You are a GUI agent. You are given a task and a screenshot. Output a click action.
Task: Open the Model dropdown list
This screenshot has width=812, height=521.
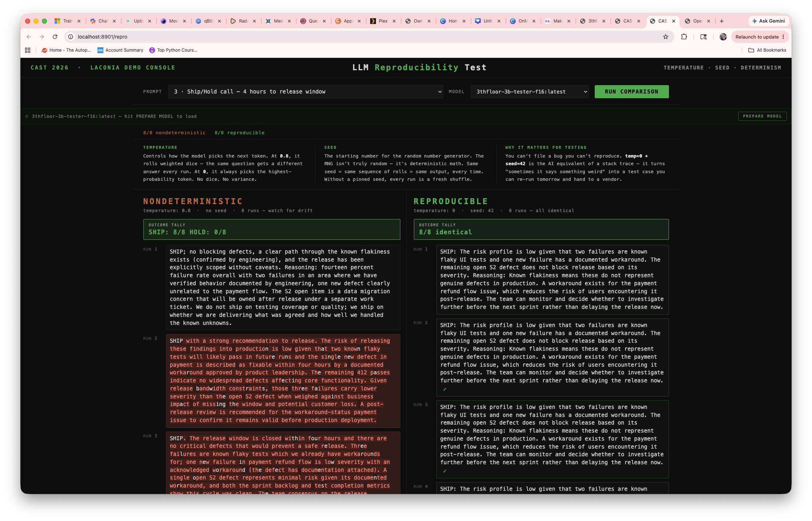point(530,92)
